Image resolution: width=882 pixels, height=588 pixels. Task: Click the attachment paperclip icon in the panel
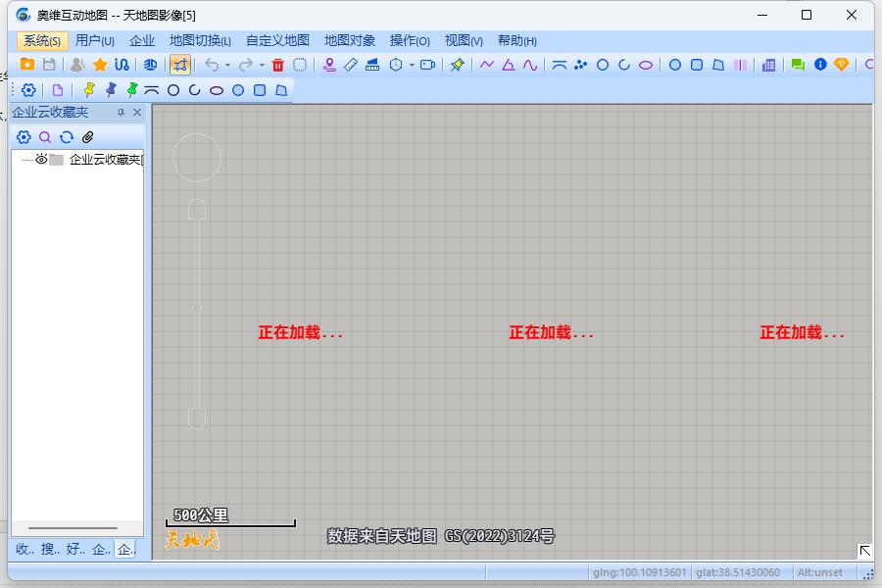[x=87, y=137]
